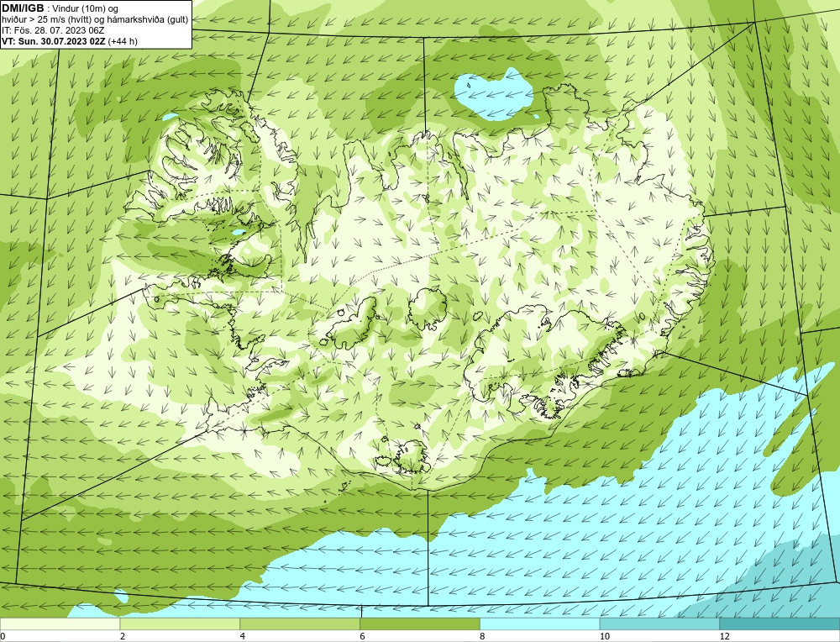The width and height of the screenshot is (840, 642).
Task: Click the 4–6 m/s green legend band
Action: [x=300, y=624]
